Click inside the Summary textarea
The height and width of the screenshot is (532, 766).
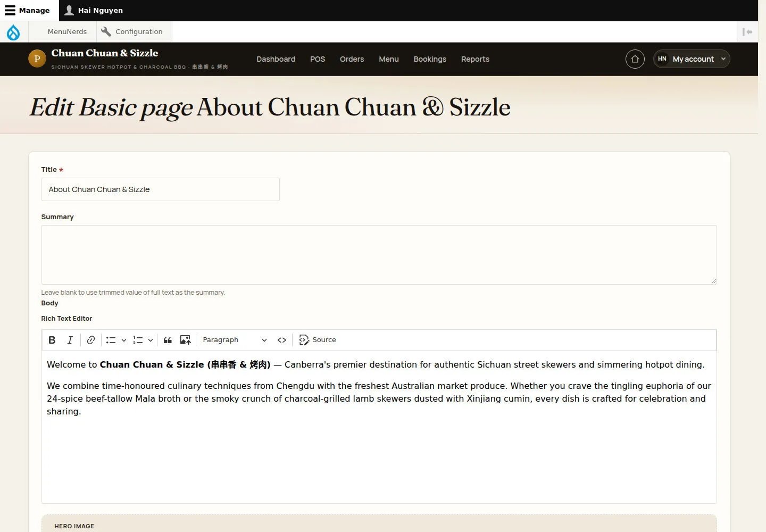[x=379, y=255]
